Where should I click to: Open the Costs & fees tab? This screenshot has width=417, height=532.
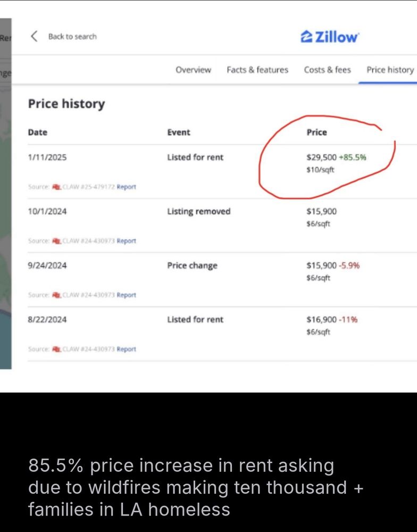click(x=327, y=70)
